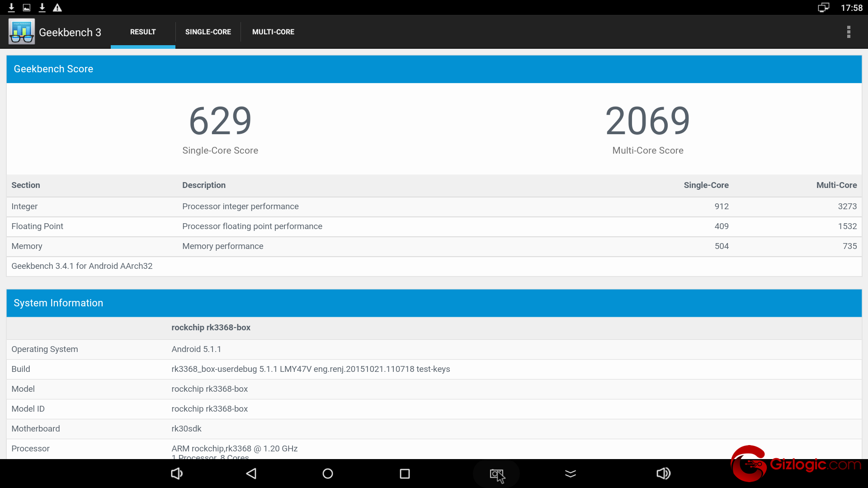Tap the 'Geekbench 3' app title
This screenshot has width=868, height=488.
click(x=70, y=33)
